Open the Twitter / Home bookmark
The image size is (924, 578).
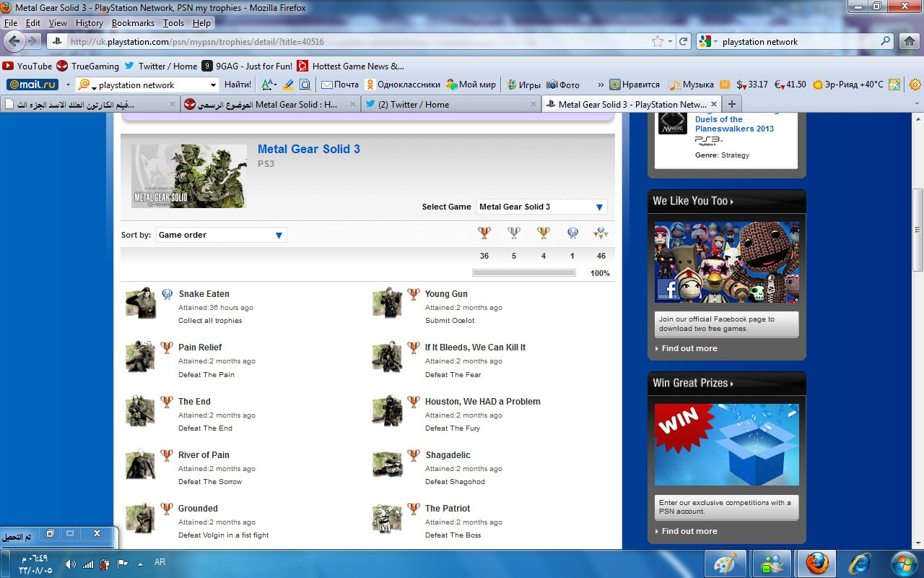160,66
